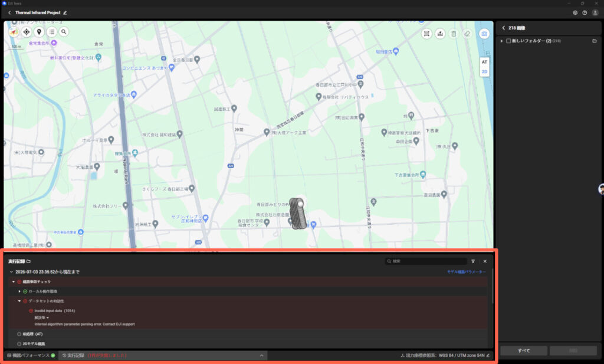Open the モデル構築パラメーター link

(466, 272)
